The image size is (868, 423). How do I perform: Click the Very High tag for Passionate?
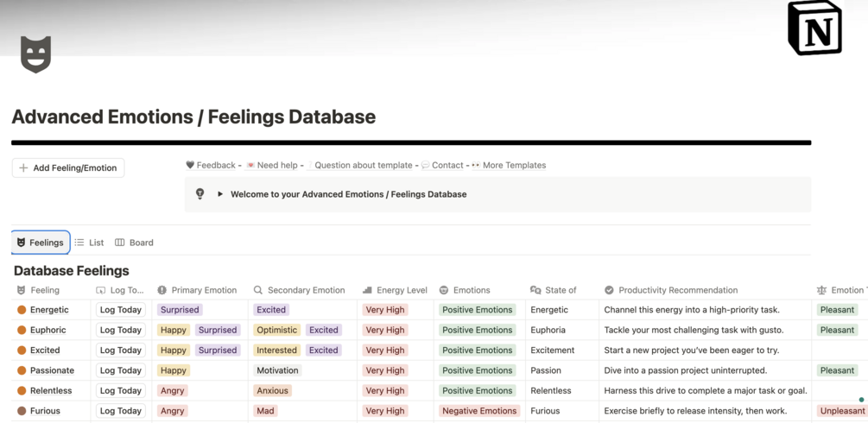coord(384,370)
